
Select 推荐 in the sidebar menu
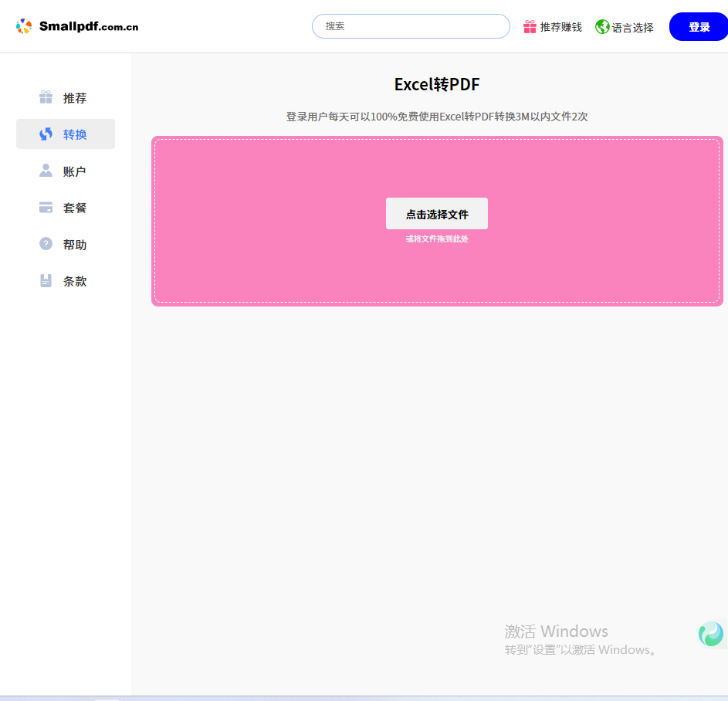pos(66,97)
